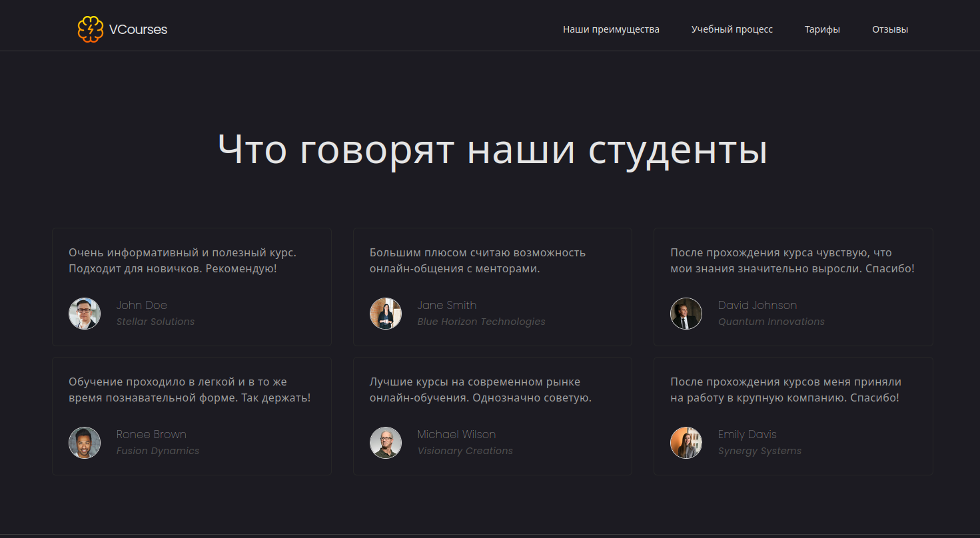Screen dimensions: 980x538
Task: Go to the Учебный процесс section
Action: pyautogui.click(x=732, y=29)
